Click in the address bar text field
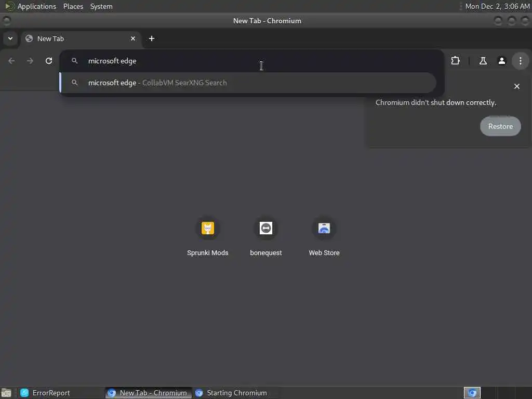This screenshot has width=532, height=399. coord(251,61)
